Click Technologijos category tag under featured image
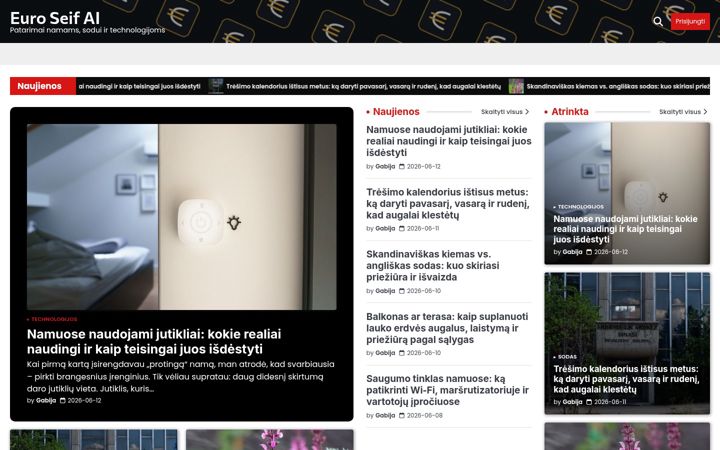Image resolution: width=720 pixels, height=450 pixels. click(x=52, y=319)
